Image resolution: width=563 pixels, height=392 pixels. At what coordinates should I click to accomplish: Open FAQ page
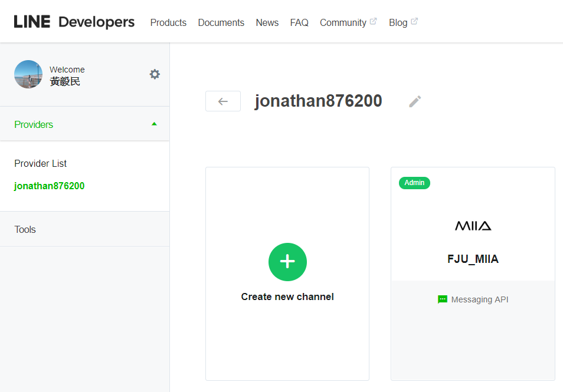pos(299,22)
